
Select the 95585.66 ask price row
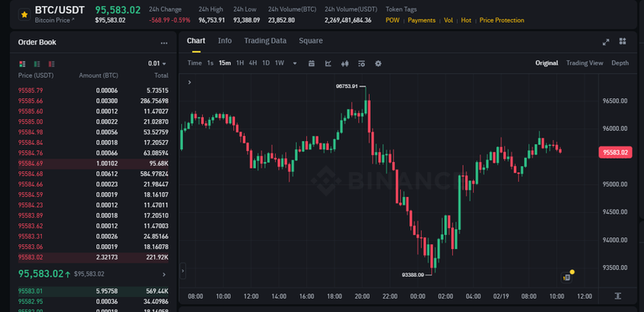tap(93, 101)
